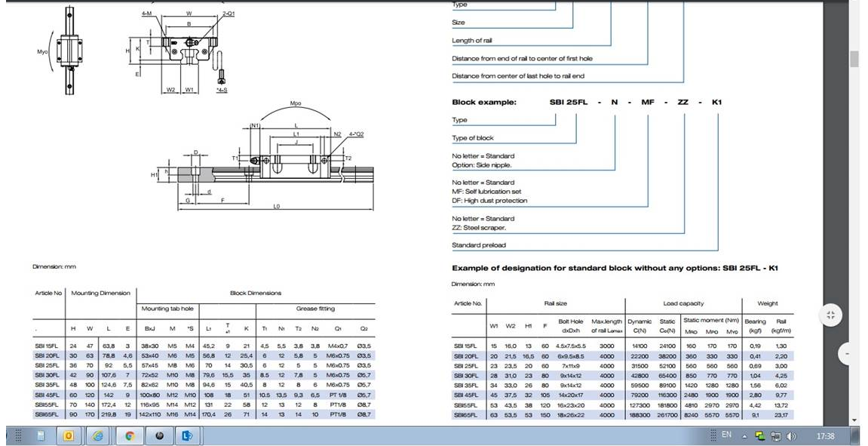Viewport: 868px width, 446px height.
Task: Open Google Chrome from the taskbar
Action: (x=130, y=436)
